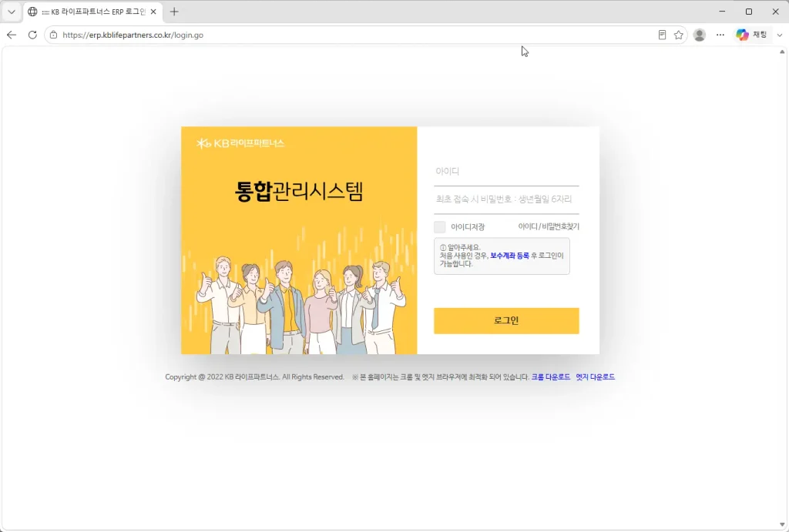Bookmark this page with the star icon
Image resolution: width=789 pixels, height=532 pixels.
tap(678, 35)
